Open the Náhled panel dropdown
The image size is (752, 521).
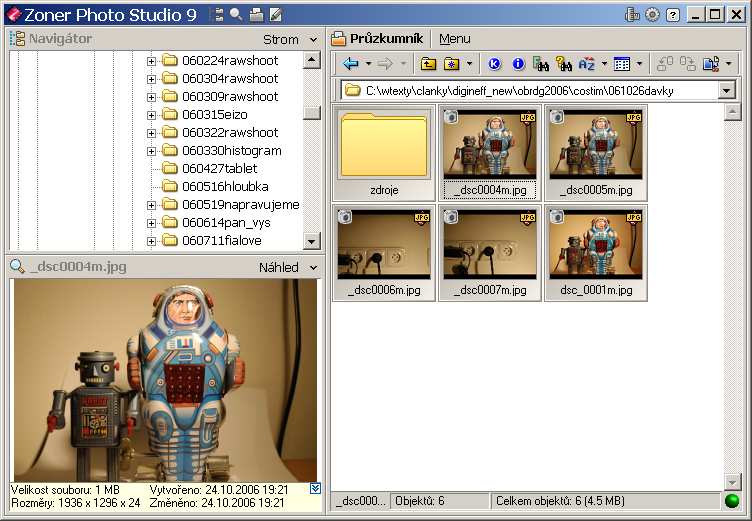pyautogui.click(x=314, y=267)
